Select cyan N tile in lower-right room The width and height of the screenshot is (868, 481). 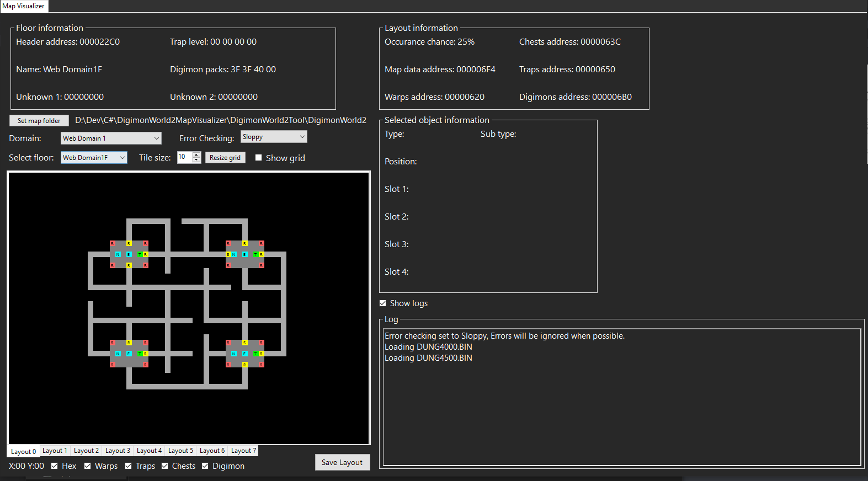234,354
